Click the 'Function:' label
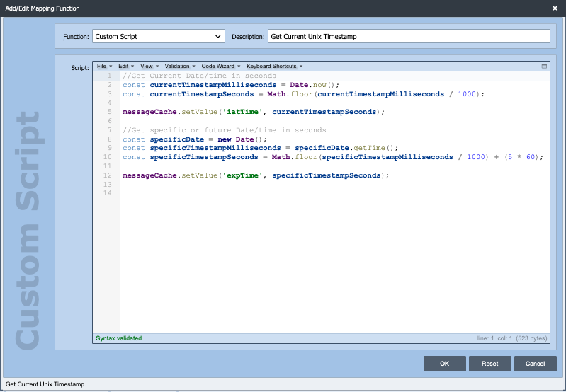This screenshot has height=392, width=566. coord(76,37)
